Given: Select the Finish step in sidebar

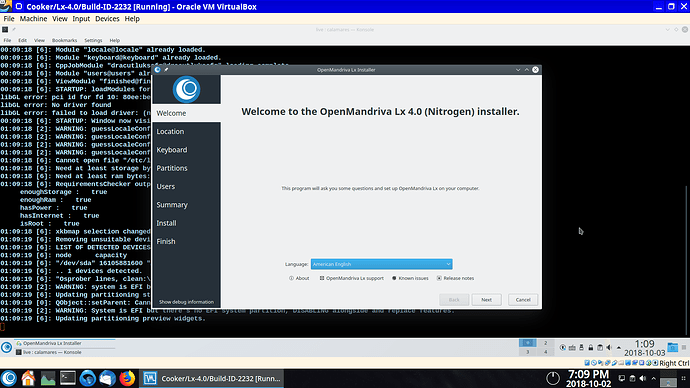Looking at the screenshot, I should coord(186,242).
